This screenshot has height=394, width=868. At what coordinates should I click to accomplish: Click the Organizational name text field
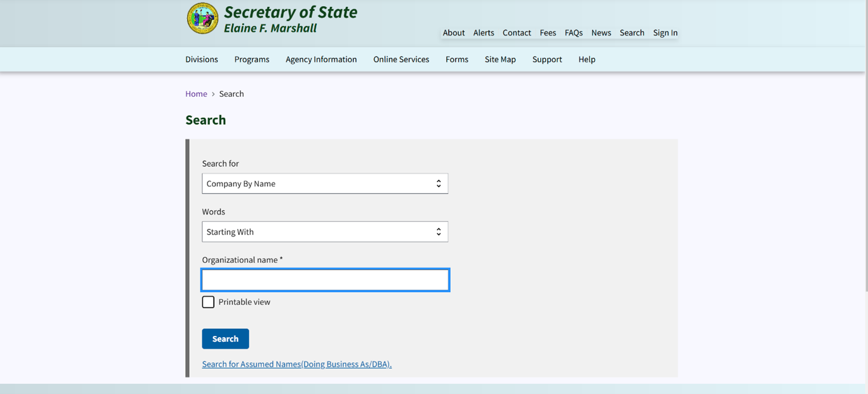pyautogui.click(x=325, y=280)
